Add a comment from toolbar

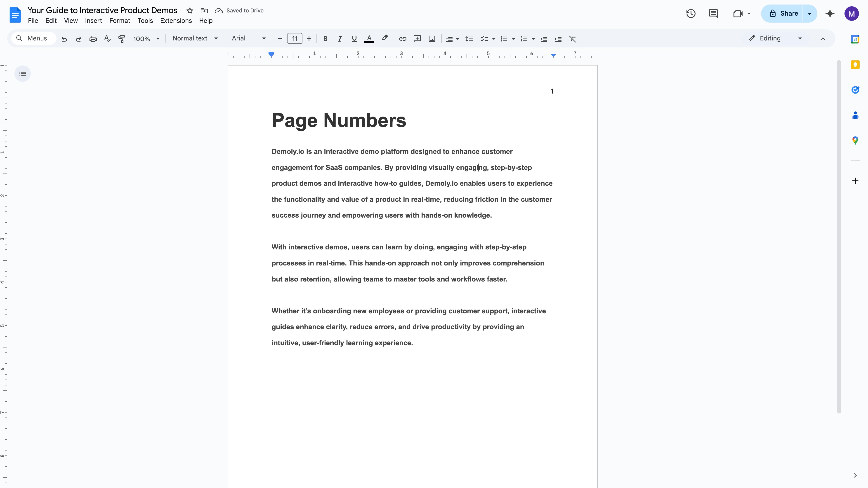tap(417, 39)
